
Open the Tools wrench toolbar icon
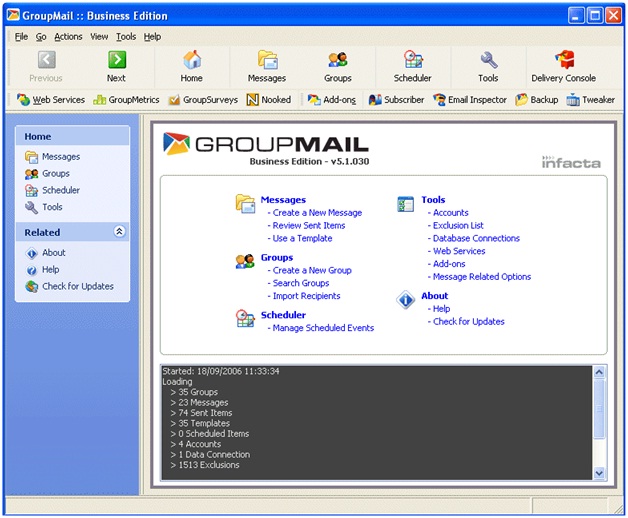coord(488,66)
